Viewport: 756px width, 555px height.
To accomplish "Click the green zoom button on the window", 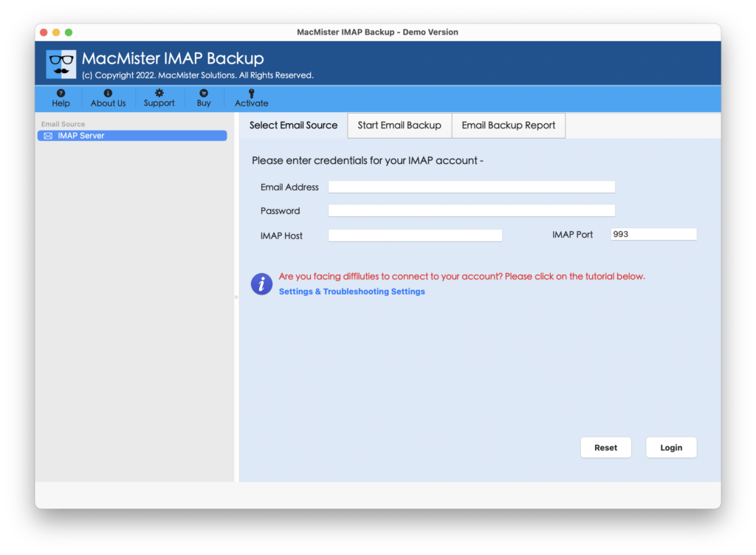I will (69, 32).
